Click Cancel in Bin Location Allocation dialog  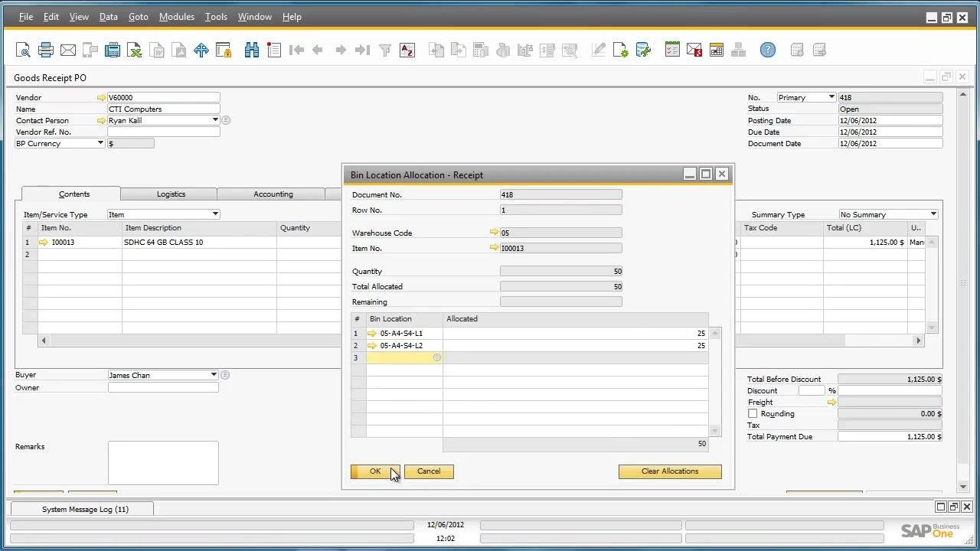click(429, 471)
